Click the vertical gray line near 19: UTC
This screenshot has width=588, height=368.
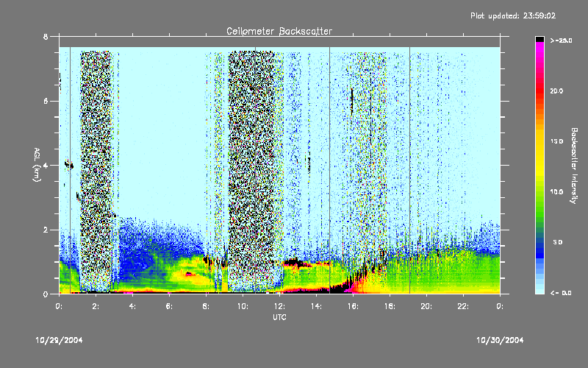click(x=409, y=170)
